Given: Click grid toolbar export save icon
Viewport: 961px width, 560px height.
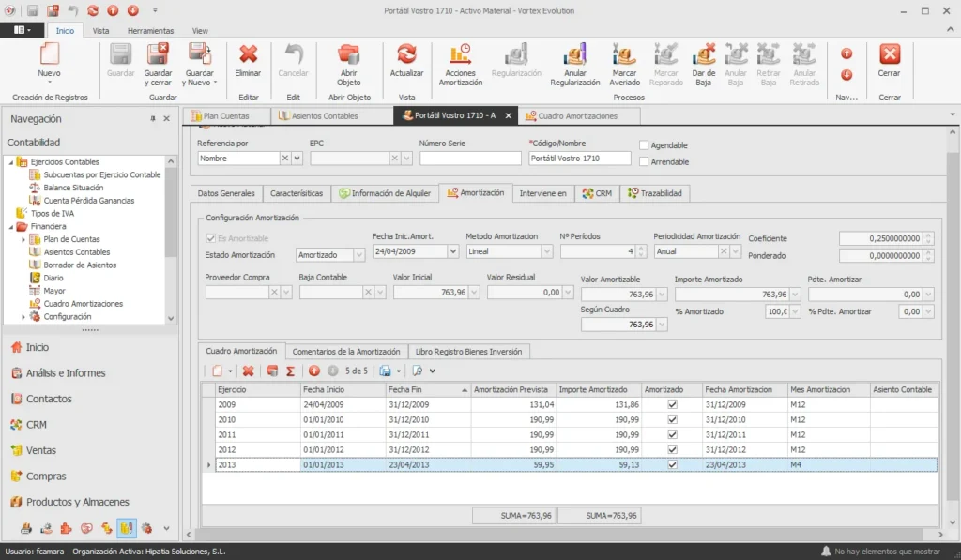Looking at the screenshot, I should coord(385,371).
